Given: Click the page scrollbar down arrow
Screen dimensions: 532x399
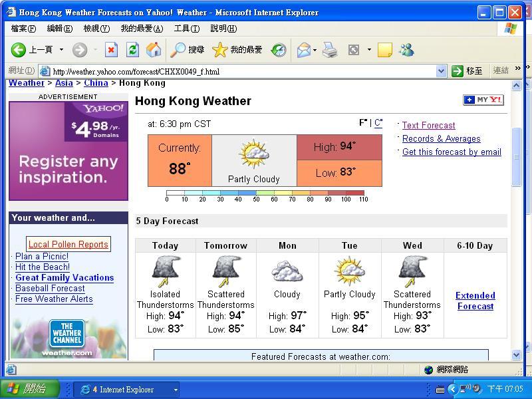Looking at the screenshot, I should click(x=516, y=354).
